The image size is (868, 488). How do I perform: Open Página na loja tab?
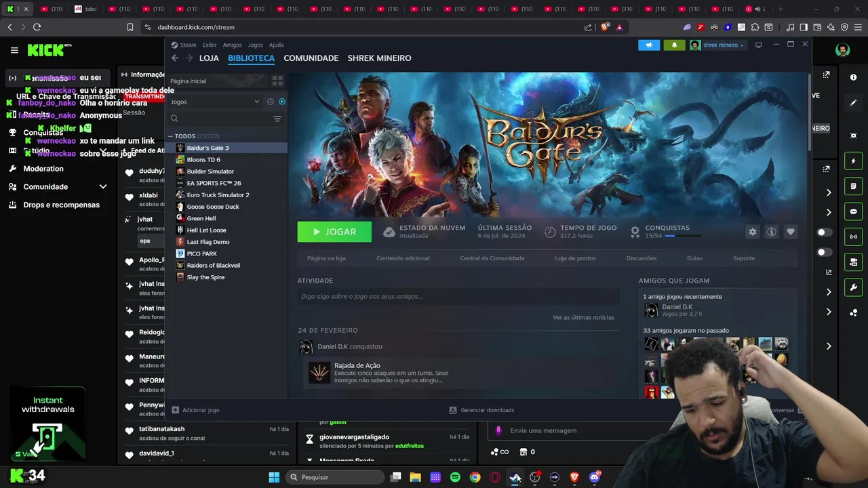coord(326,258)
